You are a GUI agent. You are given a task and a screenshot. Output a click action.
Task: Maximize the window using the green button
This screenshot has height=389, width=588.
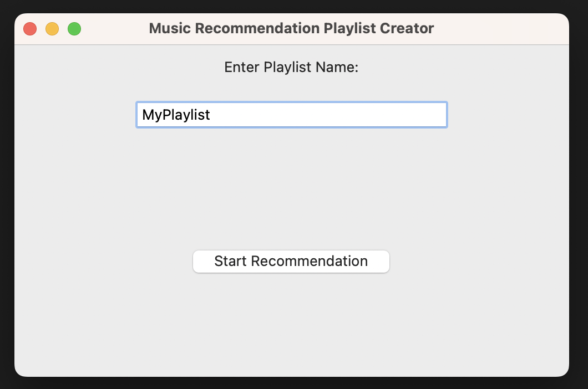74,29
